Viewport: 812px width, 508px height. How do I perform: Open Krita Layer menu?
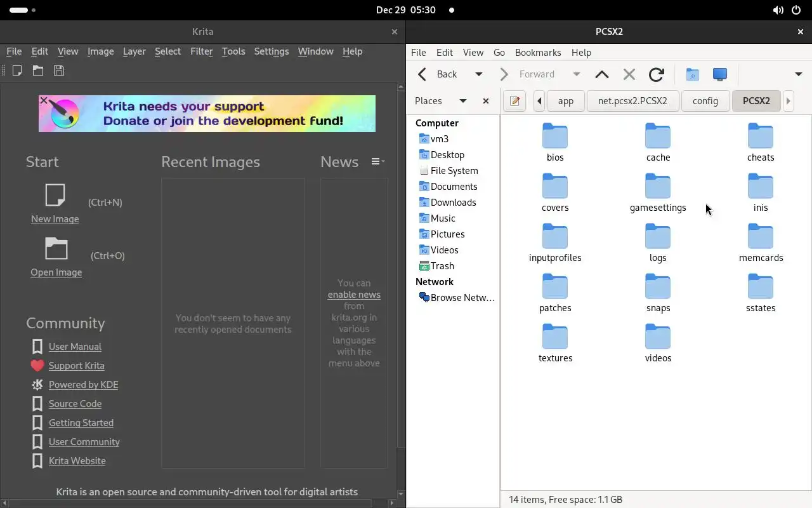tap(134, 51)
